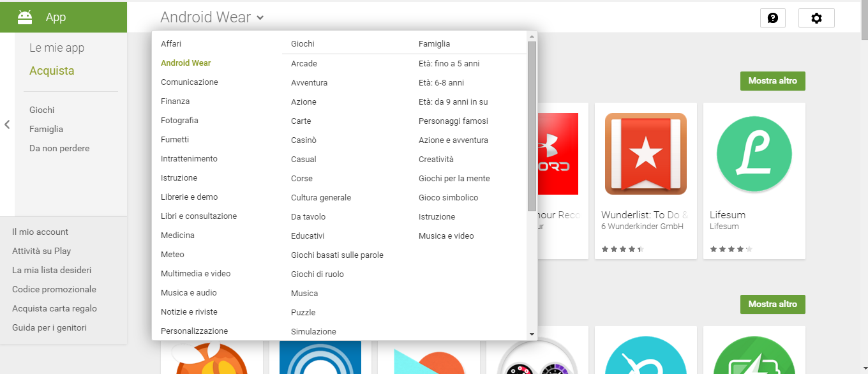Open Azione e avventura family category
The height and width of the screenshot is (374, 868).
click(x=453, y=140)
